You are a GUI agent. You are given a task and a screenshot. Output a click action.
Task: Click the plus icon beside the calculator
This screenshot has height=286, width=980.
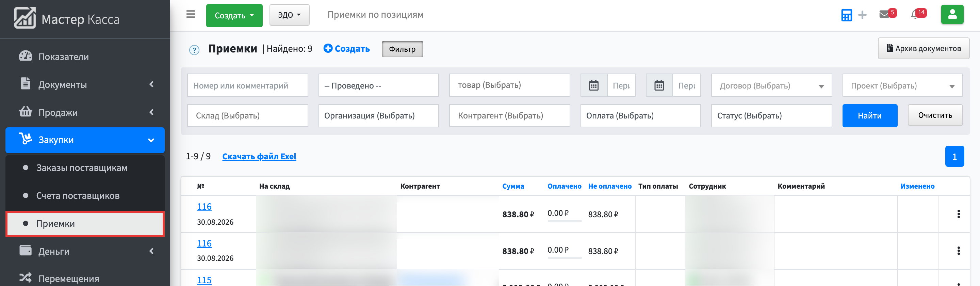tap(863, 15)
